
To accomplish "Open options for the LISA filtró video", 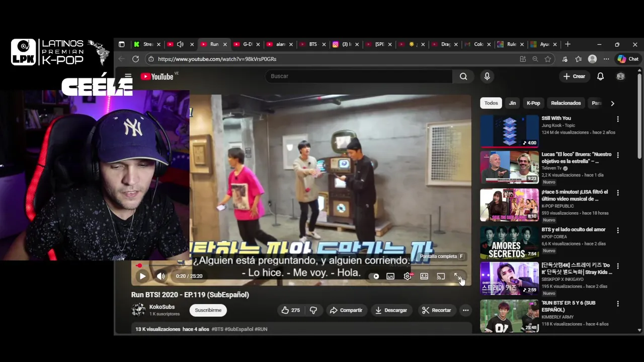I will pos(618,193).
